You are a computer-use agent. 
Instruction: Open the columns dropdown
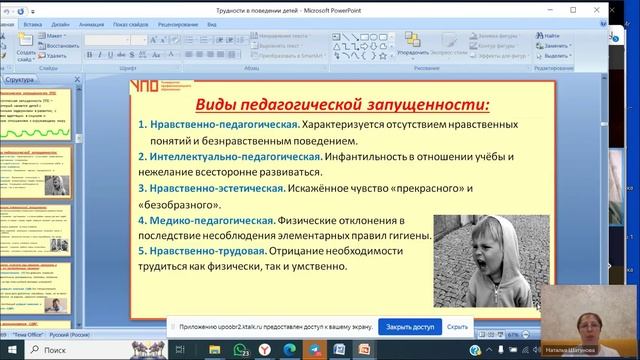pyautogui.click(x=232, y=55)
